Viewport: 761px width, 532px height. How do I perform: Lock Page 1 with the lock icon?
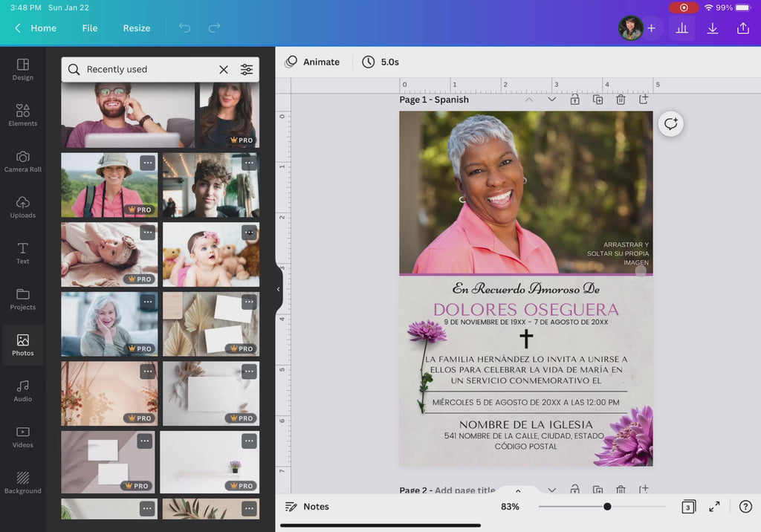(x=574, y=100)
